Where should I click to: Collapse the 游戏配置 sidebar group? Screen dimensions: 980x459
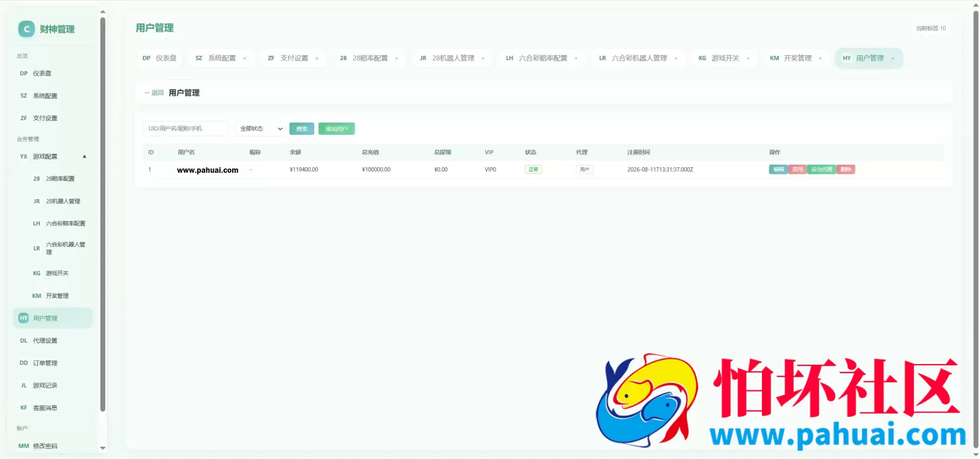click(x=53, y=157)
